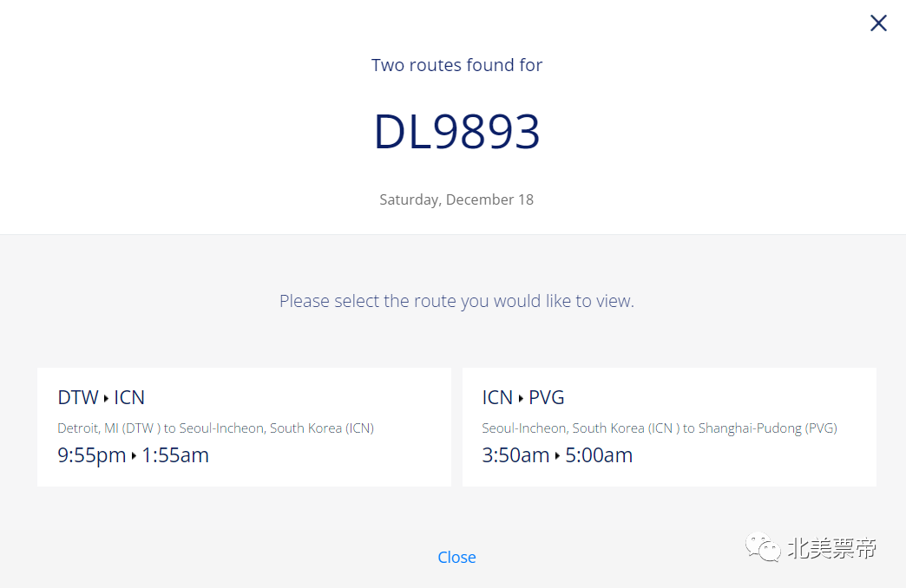This screenshot has width=906, height=588.
Task: Click the 'Please select the route' prompt
Action: click(456, 302)
